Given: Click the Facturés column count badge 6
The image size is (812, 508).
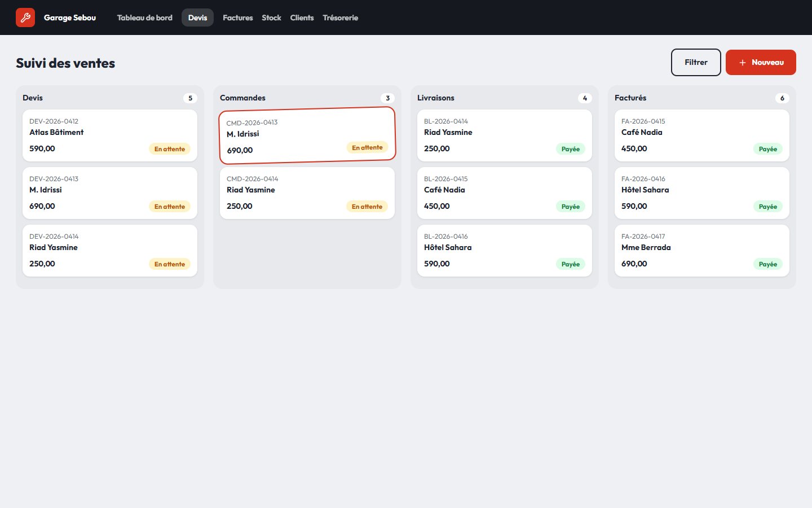Looking at the screenshot, I should (782, 98).
